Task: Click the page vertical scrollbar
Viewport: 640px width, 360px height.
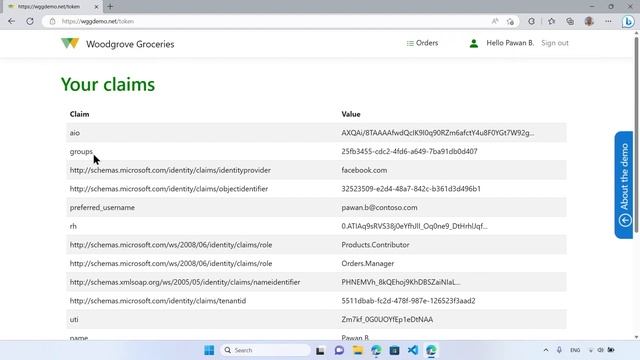Action: [x=636, y=135]
